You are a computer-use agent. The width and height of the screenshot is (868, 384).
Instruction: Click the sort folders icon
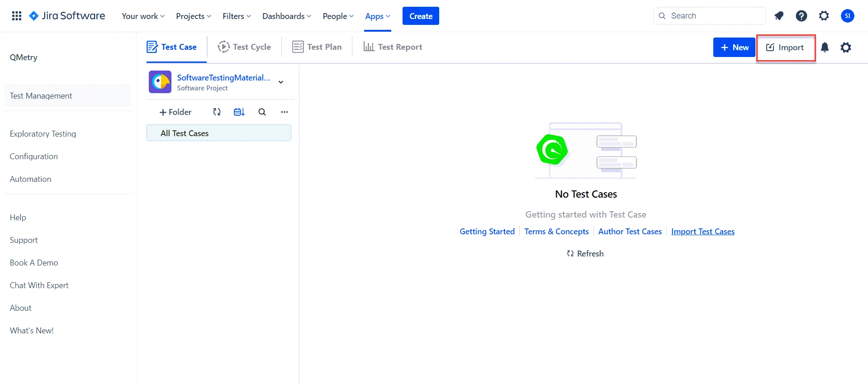pos(239,112)
